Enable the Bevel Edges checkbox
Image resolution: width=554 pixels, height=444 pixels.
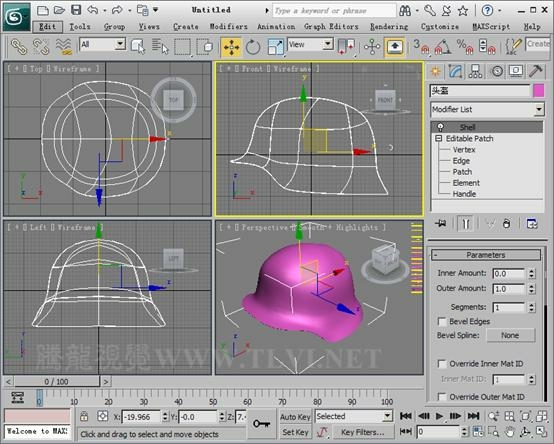coord(442,322)
